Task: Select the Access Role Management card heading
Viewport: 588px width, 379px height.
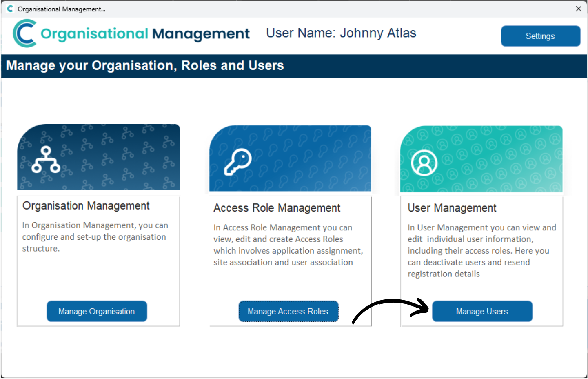Action: pos(277,208)
